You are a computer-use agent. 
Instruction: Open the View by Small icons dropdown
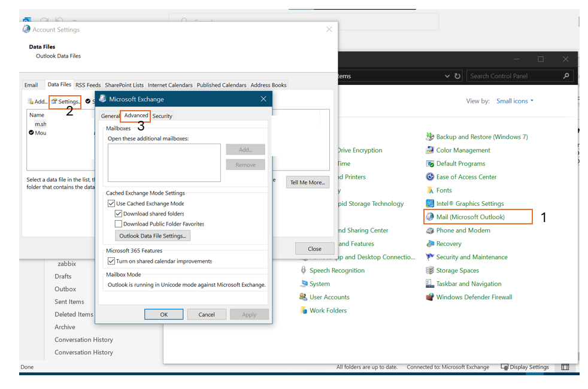click(x=515, y=101)
